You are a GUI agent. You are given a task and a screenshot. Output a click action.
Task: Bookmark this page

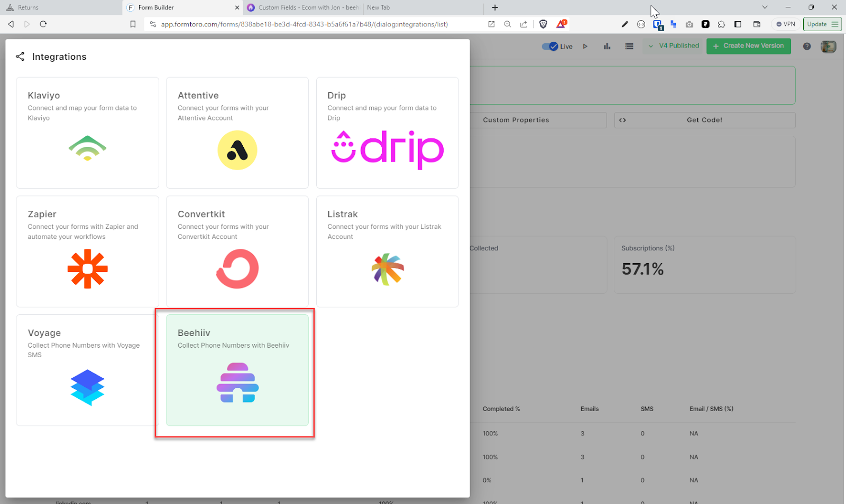pos(133,24)
